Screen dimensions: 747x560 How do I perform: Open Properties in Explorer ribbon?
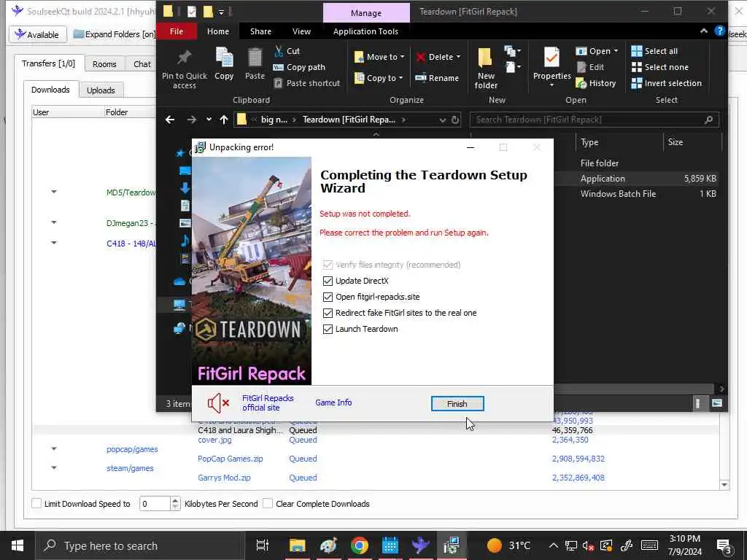click(x=551, y=66)
